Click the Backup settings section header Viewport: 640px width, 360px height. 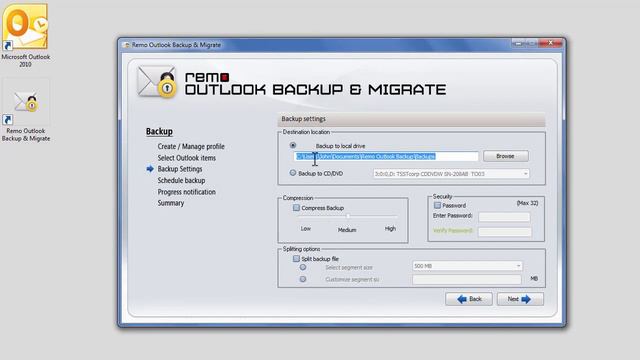(x=411, y=119)
